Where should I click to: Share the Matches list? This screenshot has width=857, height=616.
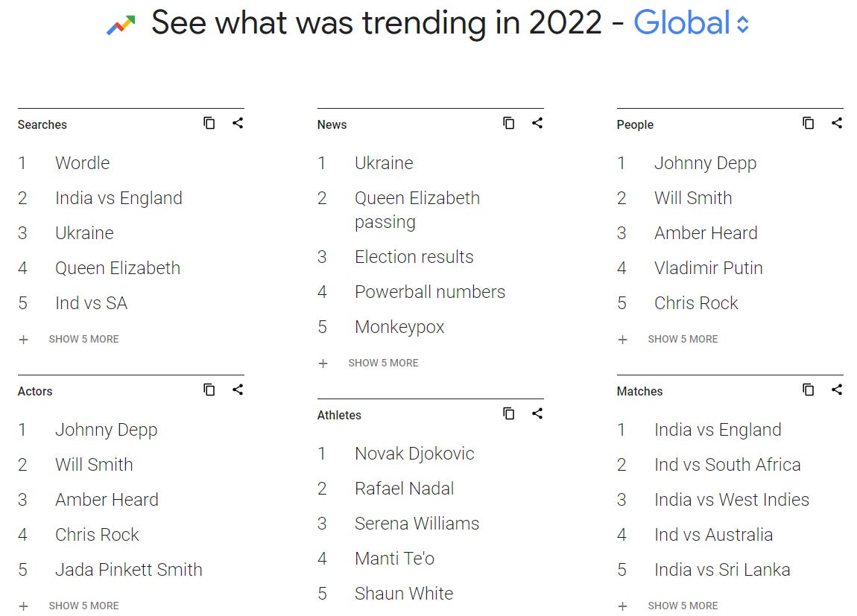tap(837, 390)
